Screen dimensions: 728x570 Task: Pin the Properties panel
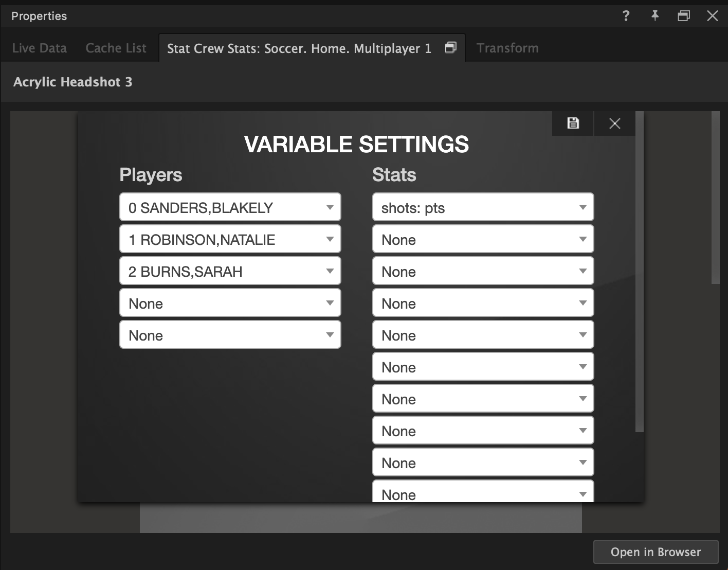[654, 16]
